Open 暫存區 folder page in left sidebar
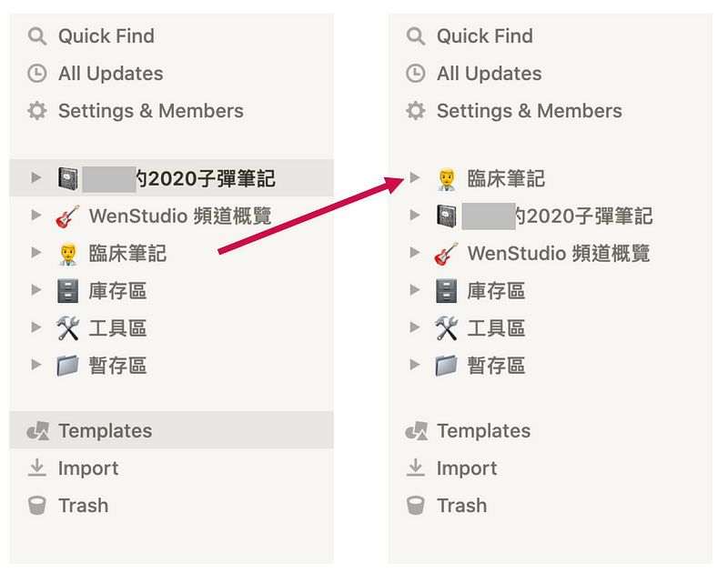 pos(117,366)
